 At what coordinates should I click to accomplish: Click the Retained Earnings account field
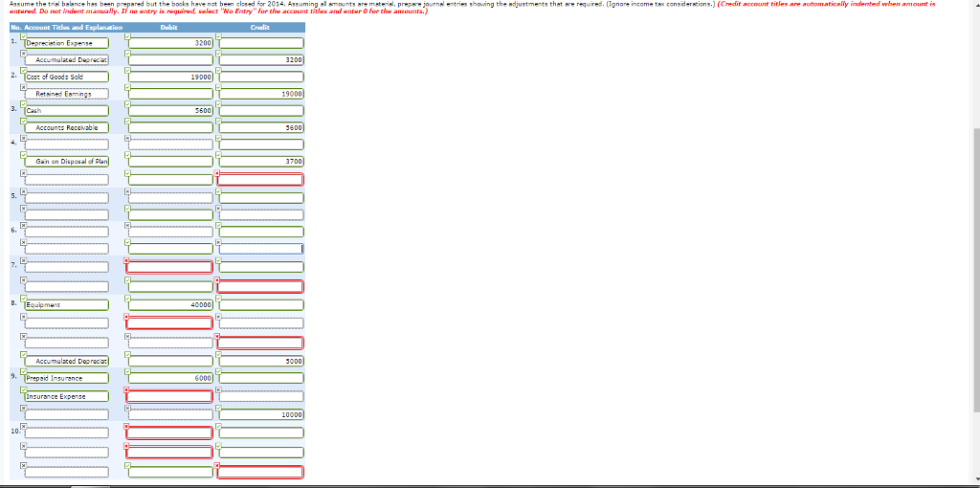[67, 94]
